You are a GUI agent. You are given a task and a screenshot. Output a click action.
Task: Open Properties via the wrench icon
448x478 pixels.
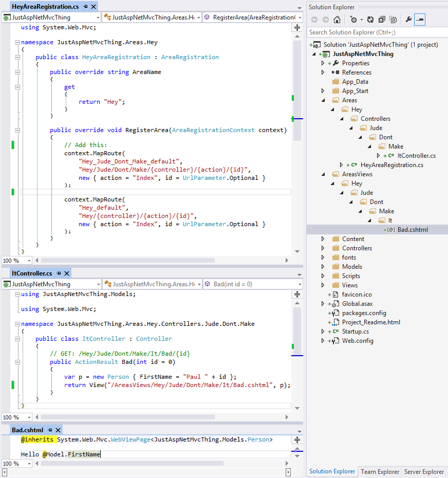(x=408, y=20)
